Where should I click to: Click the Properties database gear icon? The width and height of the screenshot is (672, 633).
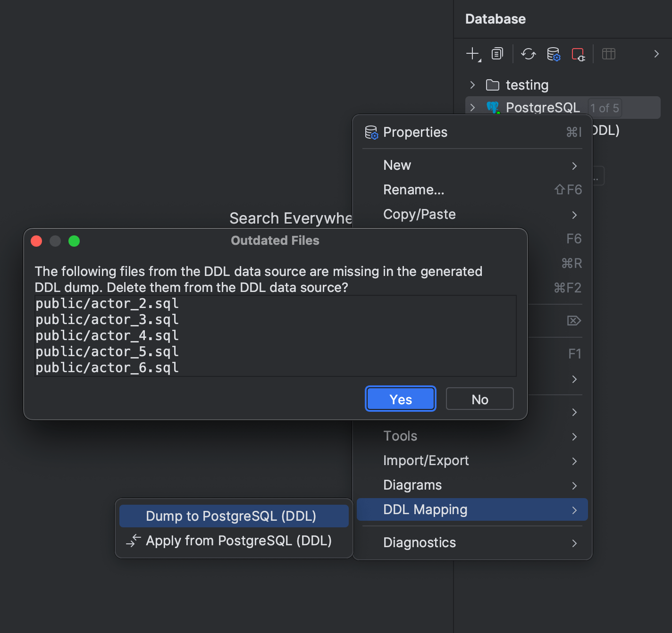[372, 133]
